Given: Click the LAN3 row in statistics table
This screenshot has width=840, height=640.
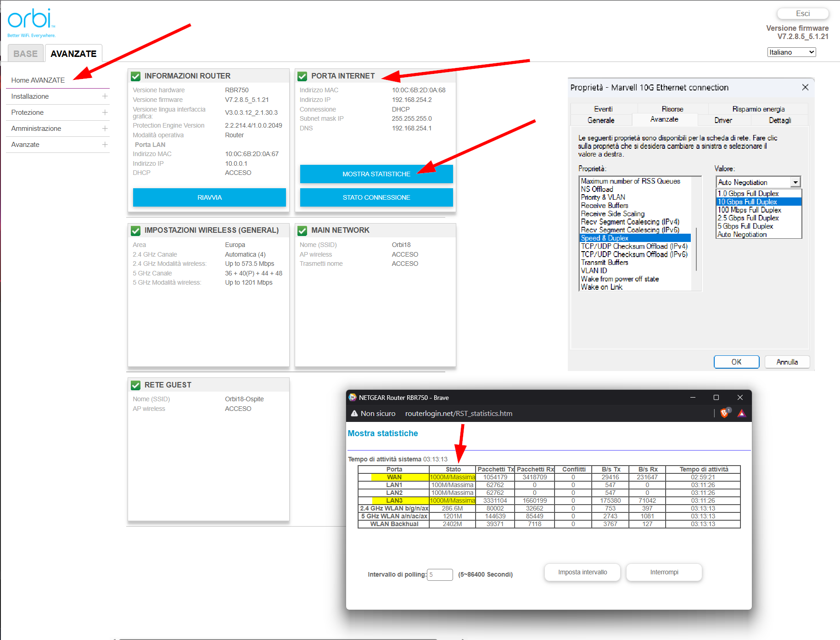Looking at the screenshot, I should pos(549,501).
